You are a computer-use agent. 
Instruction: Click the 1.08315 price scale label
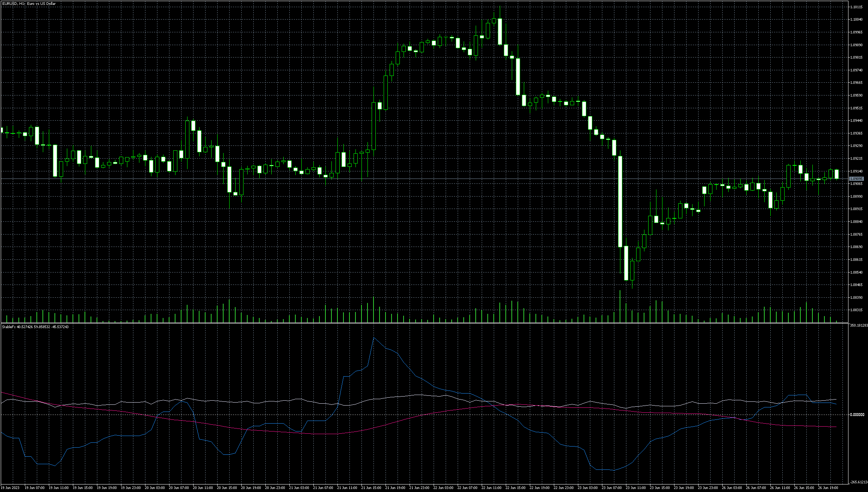point(856,310)
